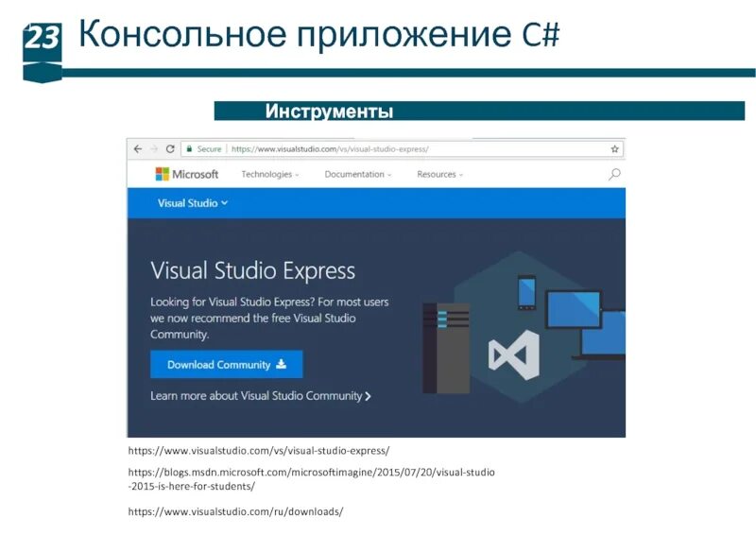This screenshot has height=535, width=756.
Task: Click the Secure padlock icon
Action: (190, 149)
